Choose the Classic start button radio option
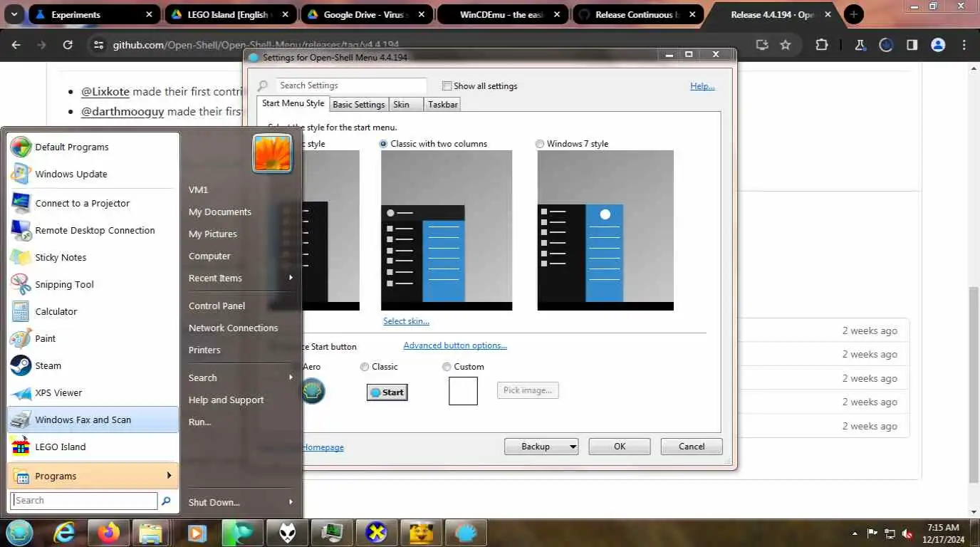Viewport: 980px width, 547px height. (x=365, y=367)
